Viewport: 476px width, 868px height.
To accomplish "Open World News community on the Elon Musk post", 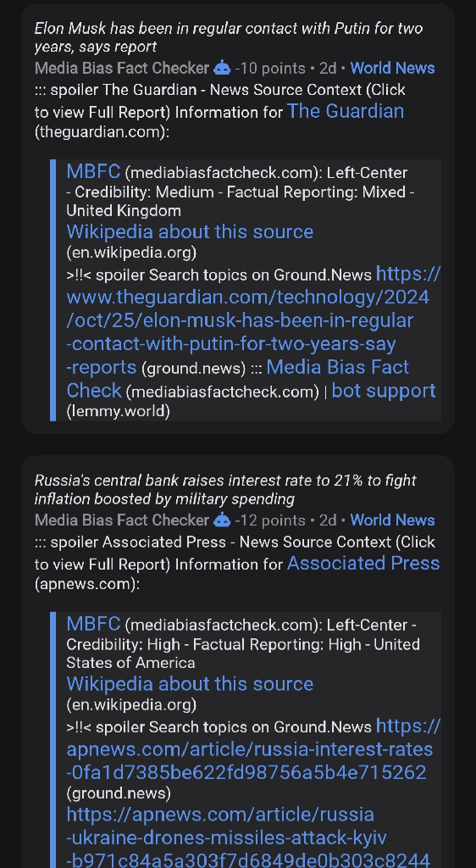I will click(x=392, y=68).
